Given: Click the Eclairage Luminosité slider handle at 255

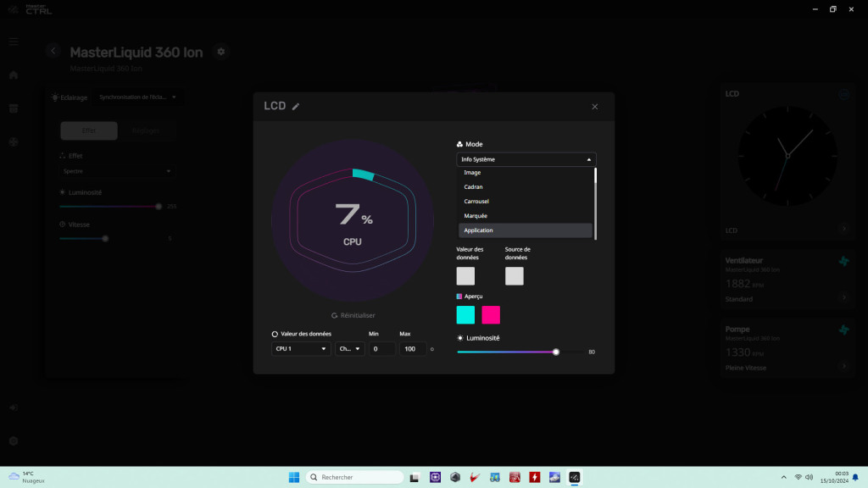Looking at the screenshot, I should point(159,207).
